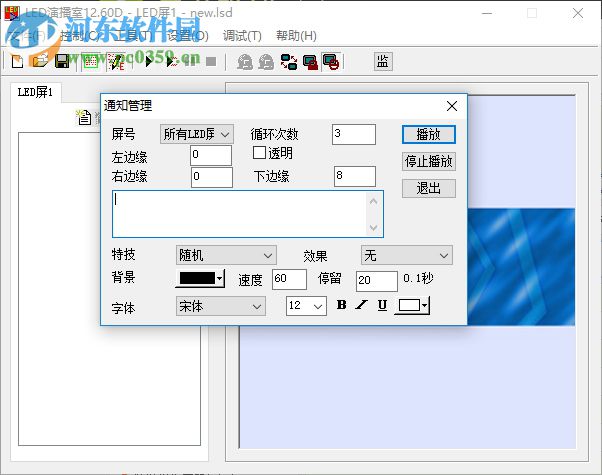Click the 监 monitor toolbar button
This screenshot has width=602, height=475.
pos(383,61)
